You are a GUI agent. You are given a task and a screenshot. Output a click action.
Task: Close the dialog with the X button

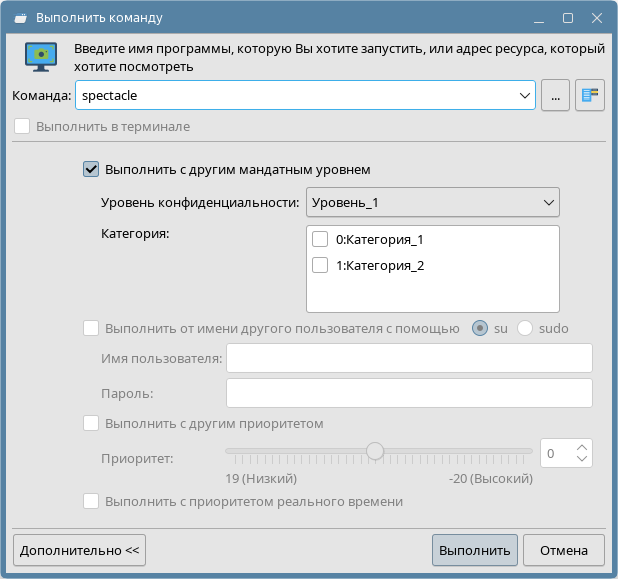point(596,18)
